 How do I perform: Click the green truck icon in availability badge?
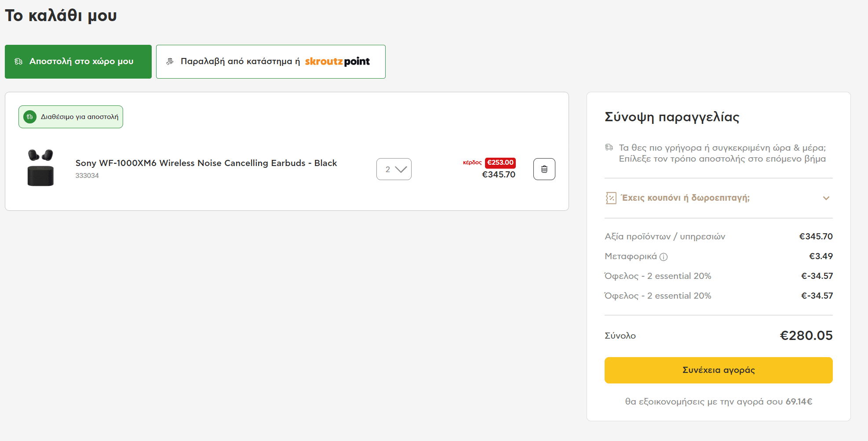[30, 117]
